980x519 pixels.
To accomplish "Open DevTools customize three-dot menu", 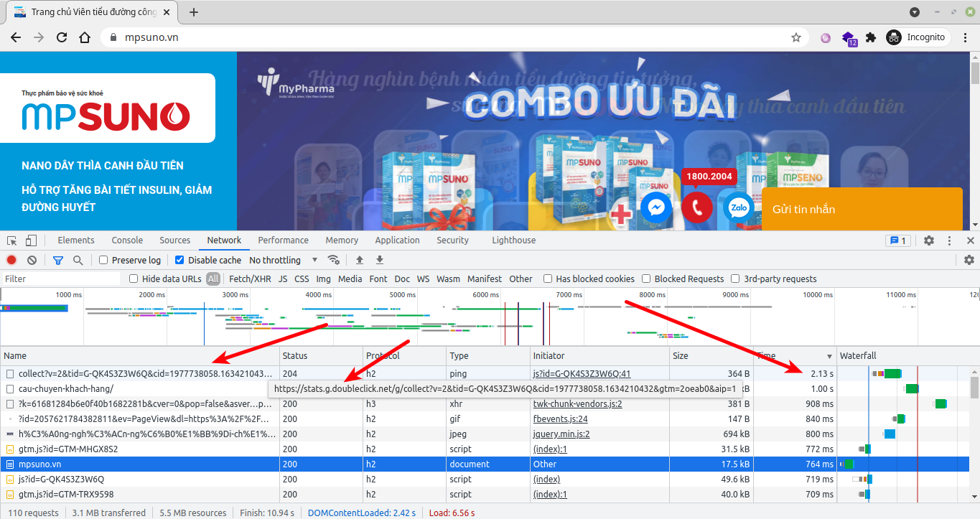I will (x=950, y=240).
